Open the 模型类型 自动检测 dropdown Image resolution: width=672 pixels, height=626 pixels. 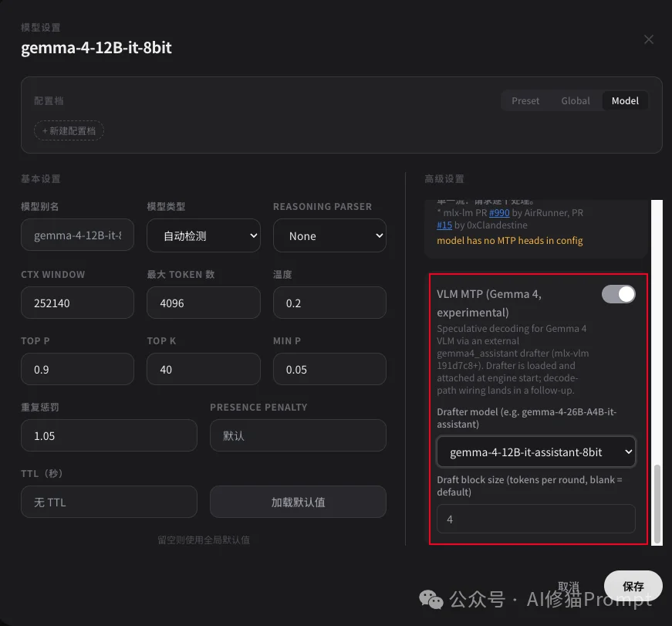[204, 235]
